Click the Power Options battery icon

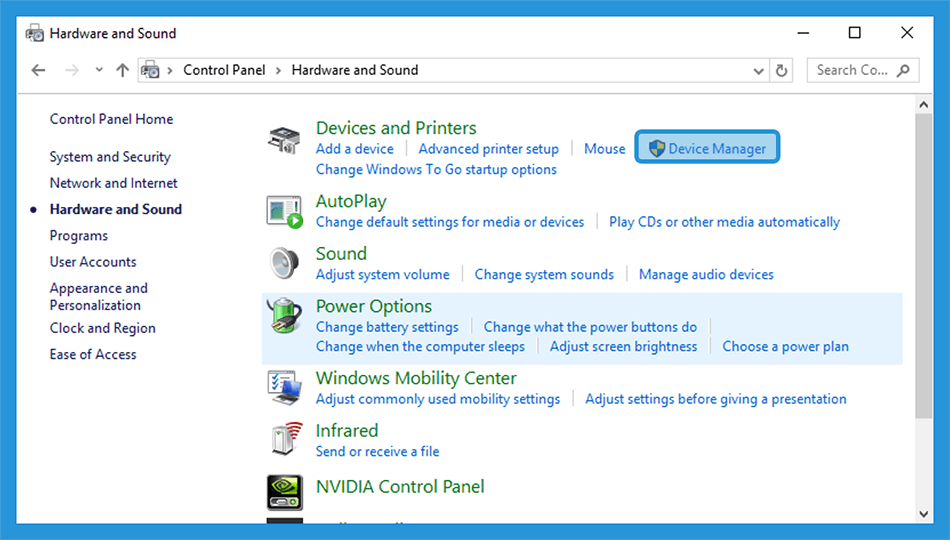pyautogui.click(x=284, y=316)
